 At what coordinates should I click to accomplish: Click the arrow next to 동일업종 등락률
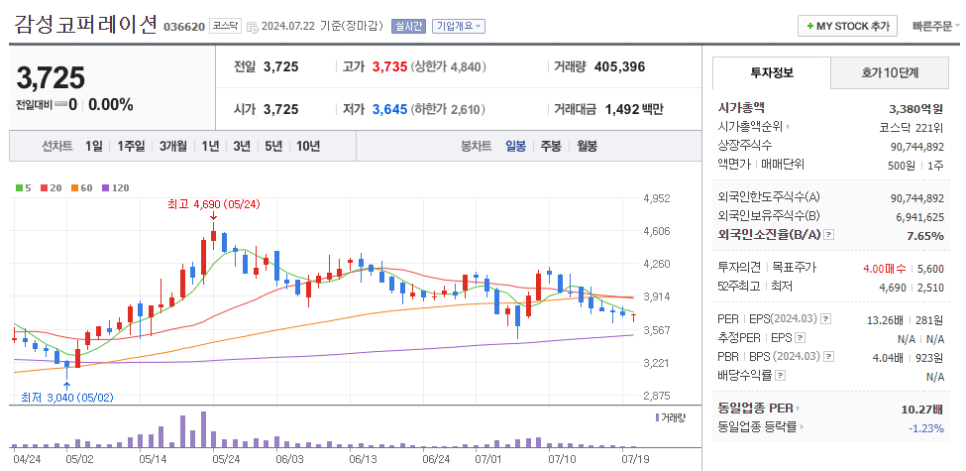[x=803, y=425]
